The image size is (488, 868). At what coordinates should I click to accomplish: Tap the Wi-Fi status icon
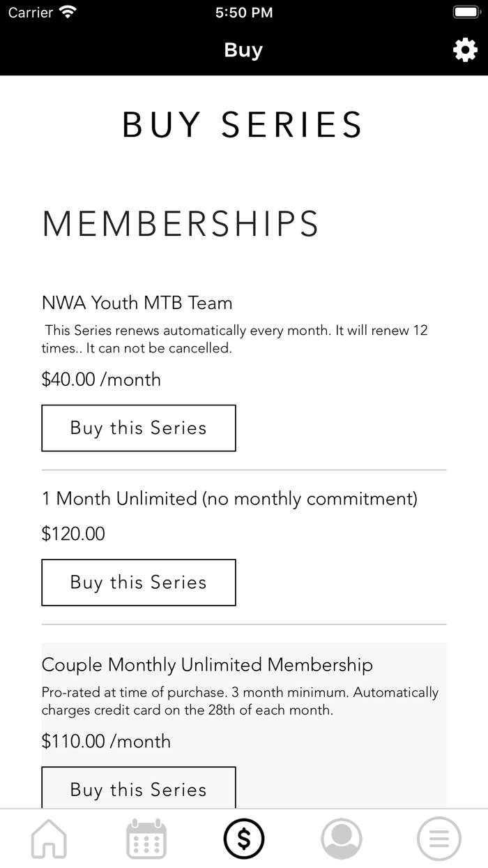(x=68, y=12)
